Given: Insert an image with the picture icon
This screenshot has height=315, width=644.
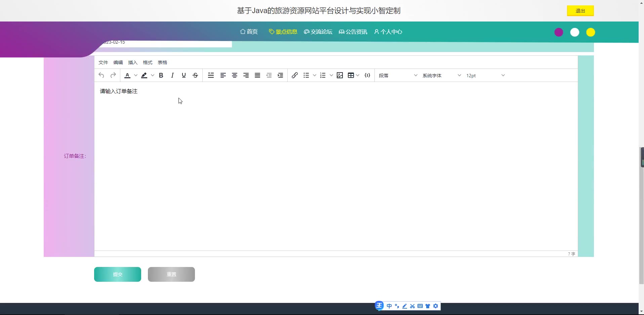Looking at the screenshot, I should tap(340, 75).
